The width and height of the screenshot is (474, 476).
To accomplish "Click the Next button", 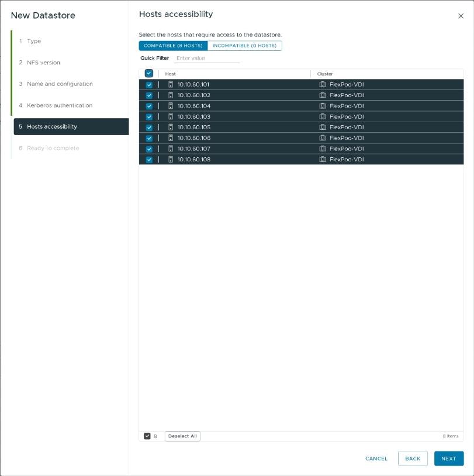I will tap(449, 458).
